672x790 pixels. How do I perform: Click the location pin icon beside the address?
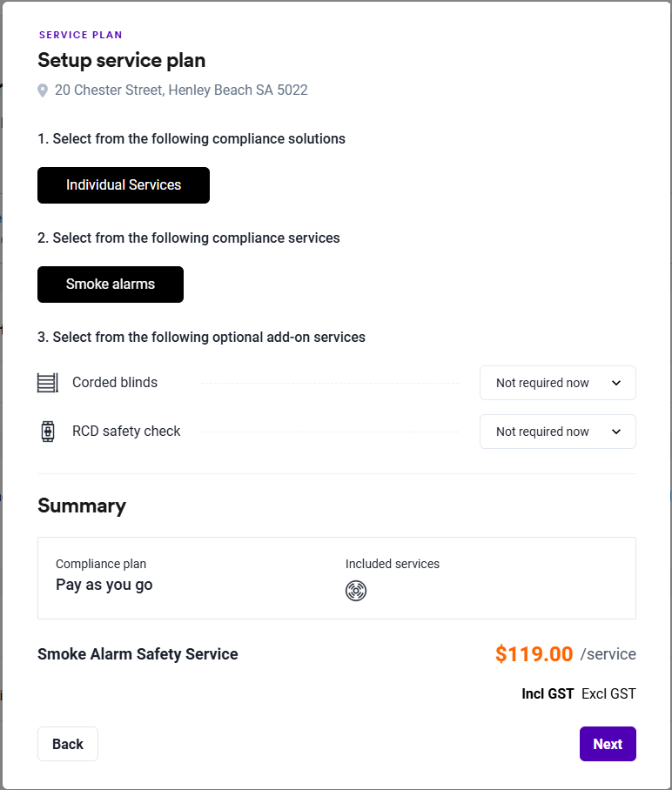pos(43,90)
